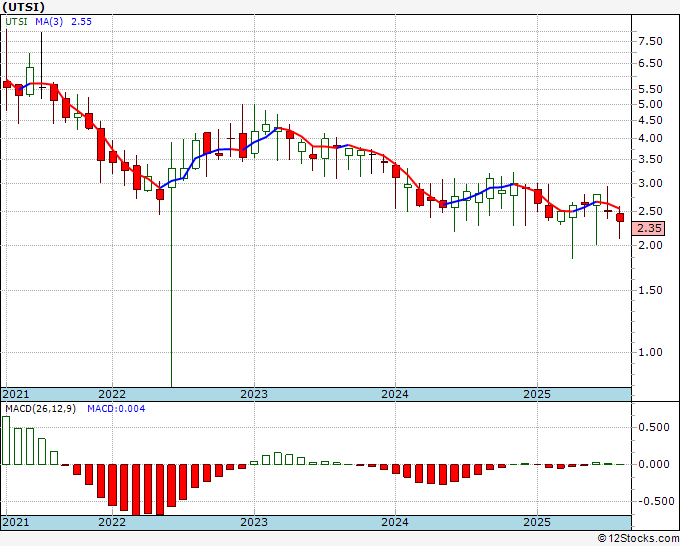Click the 3.50 price axis label
680x546 pixels.
650,159
